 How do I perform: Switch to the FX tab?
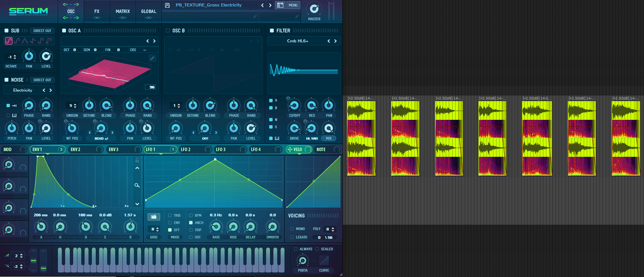coord(97,11)
